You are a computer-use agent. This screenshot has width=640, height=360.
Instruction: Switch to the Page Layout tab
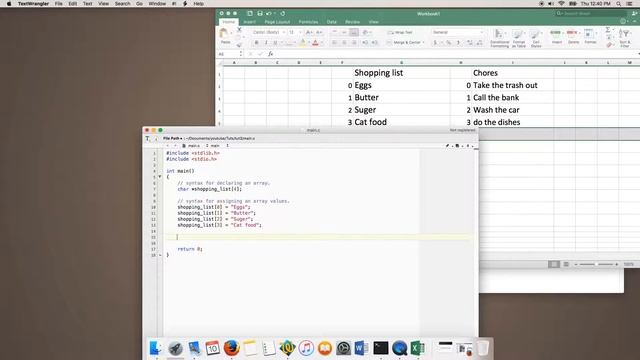(277, 22)
